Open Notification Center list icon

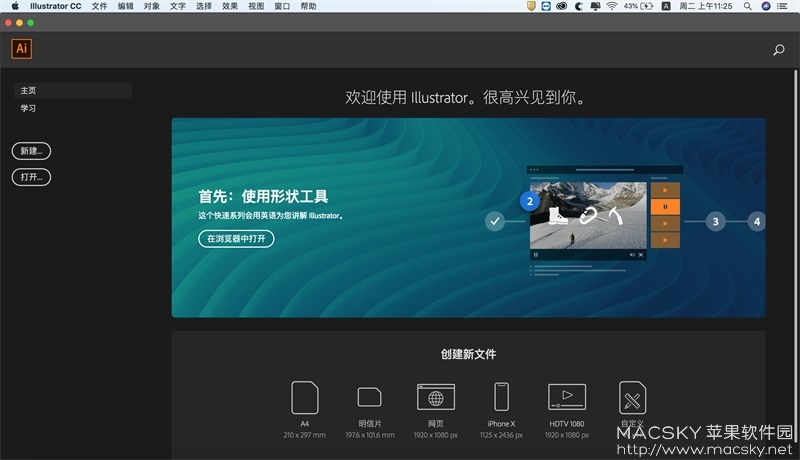(x=782, y=6)
